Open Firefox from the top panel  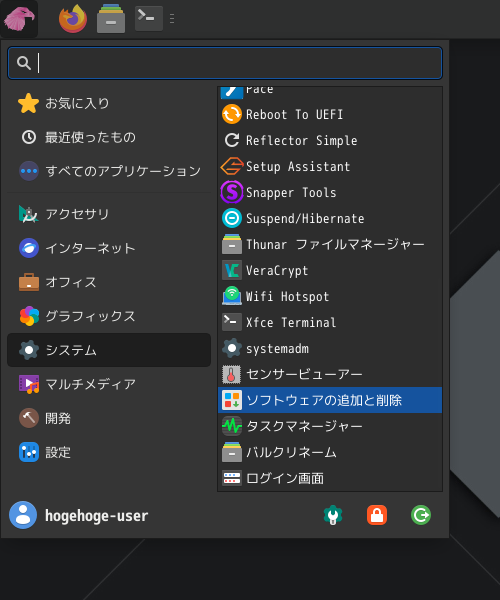pos(73,18)
